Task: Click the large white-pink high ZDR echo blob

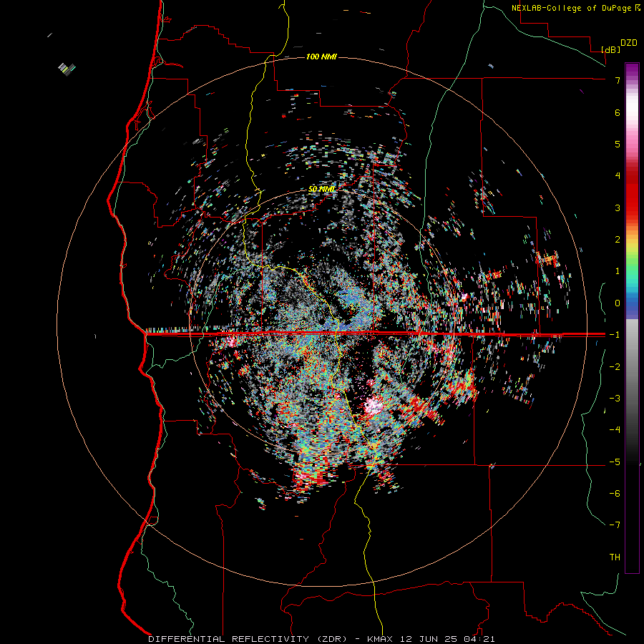Action: 373,406
